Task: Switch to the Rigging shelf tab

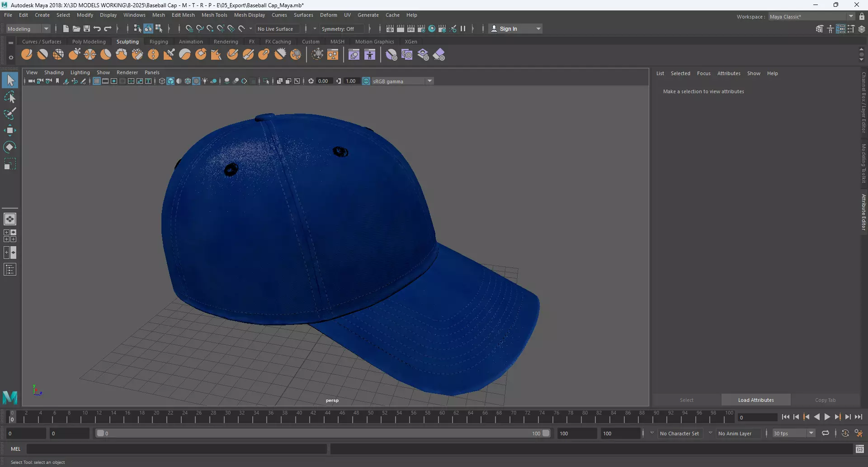Action: pos(159,42)
